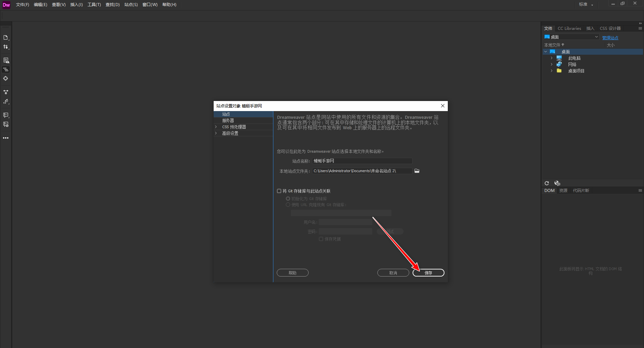Viewport: 644px width, 348px height.
Task: Toggle the 保存凭据 checkbox
Action: click(321, 239)
